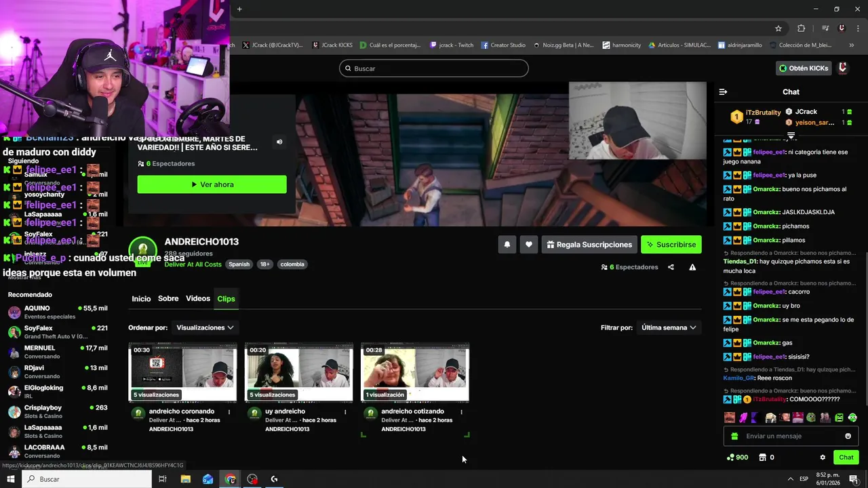This screenshot has width=868, height=488.
Task: Open recommended channel AQUINO
Action: click(57, 312)
